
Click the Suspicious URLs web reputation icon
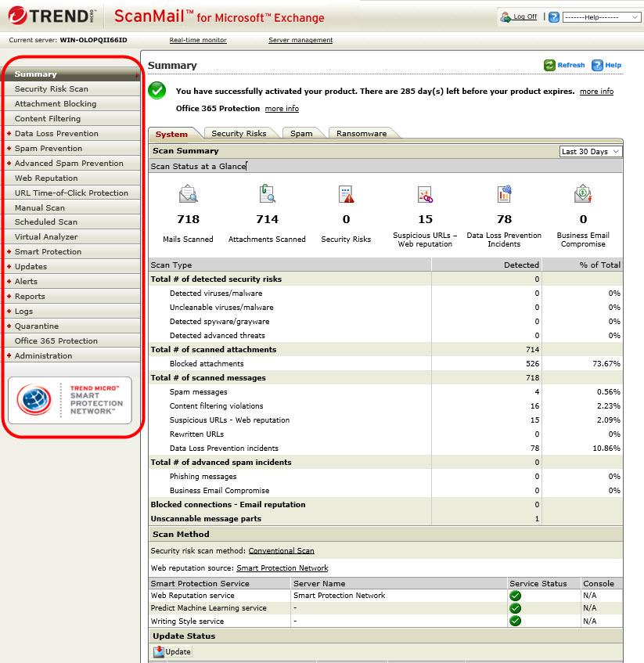point(425,194)
